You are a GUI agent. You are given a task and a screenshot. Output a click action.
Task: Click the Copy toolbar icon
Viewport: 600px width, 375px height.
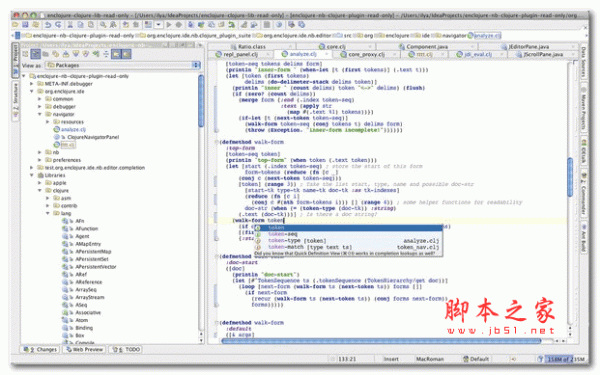tap(80, 24)
